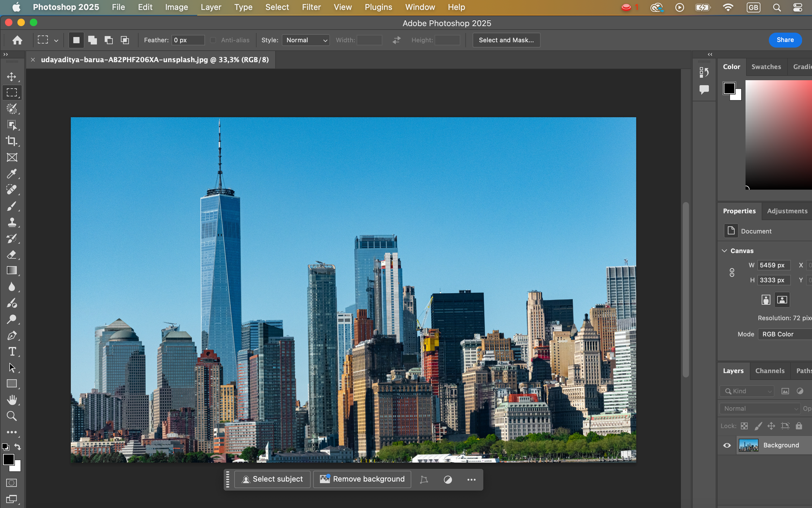Select the Move tool
812x508 pixels.
click(x=12, y=76)
